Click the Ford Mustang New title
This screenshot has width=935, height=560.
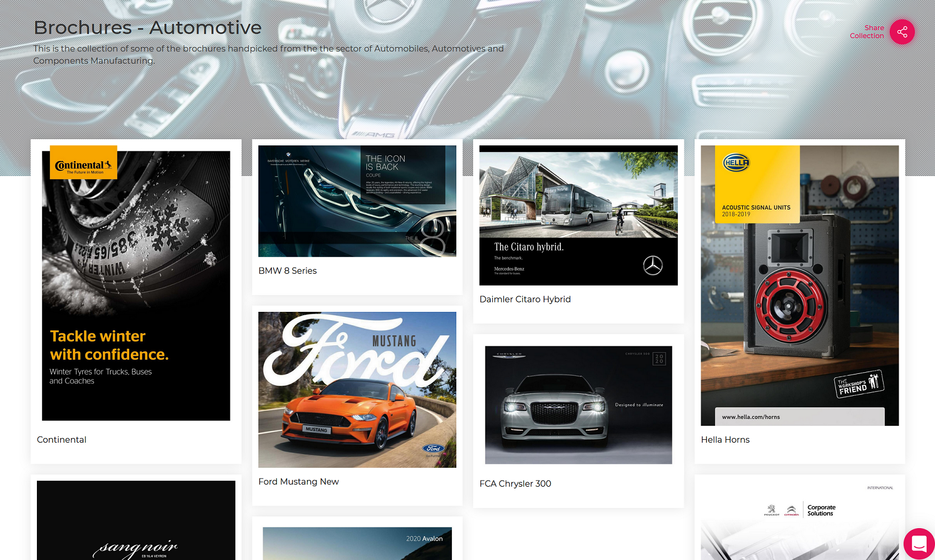coord(299,482)
